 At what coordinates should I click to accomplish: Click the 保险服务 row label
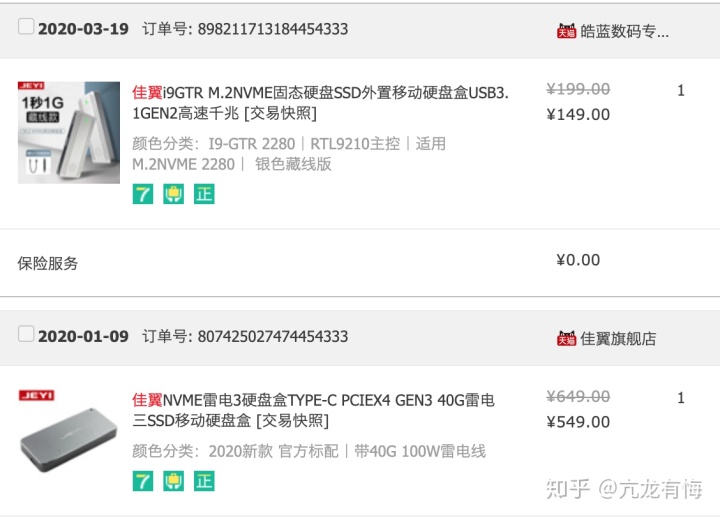point(48,263)
